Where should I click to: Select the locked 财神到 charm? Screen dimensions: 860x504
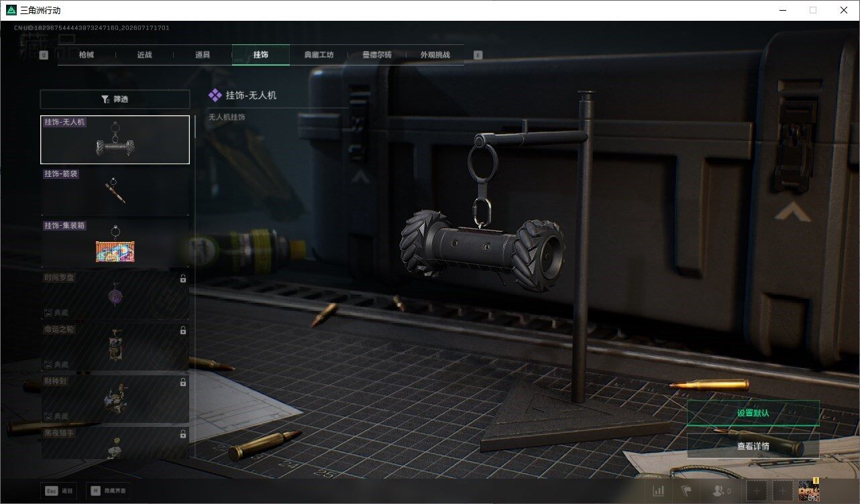click(x=115, y=399)
